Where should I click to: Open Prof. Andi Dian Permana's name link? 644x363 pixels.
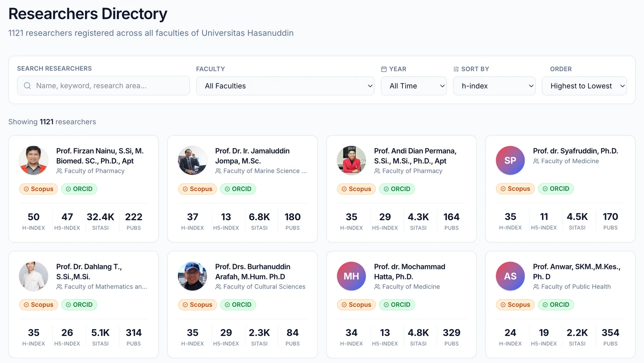(415, 156)
